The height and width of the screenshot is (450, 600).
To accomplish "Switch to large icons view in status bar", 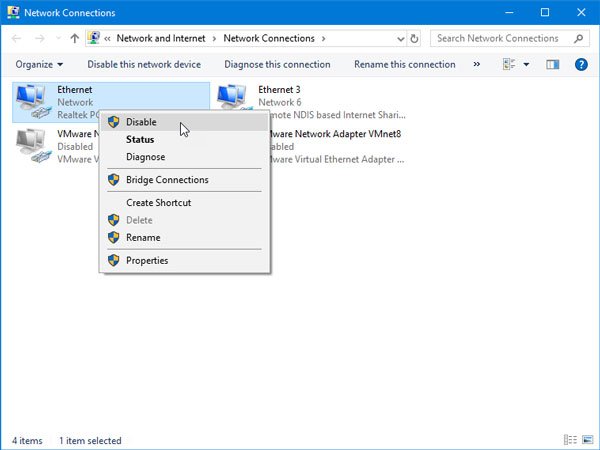I will tap(588, 440).
